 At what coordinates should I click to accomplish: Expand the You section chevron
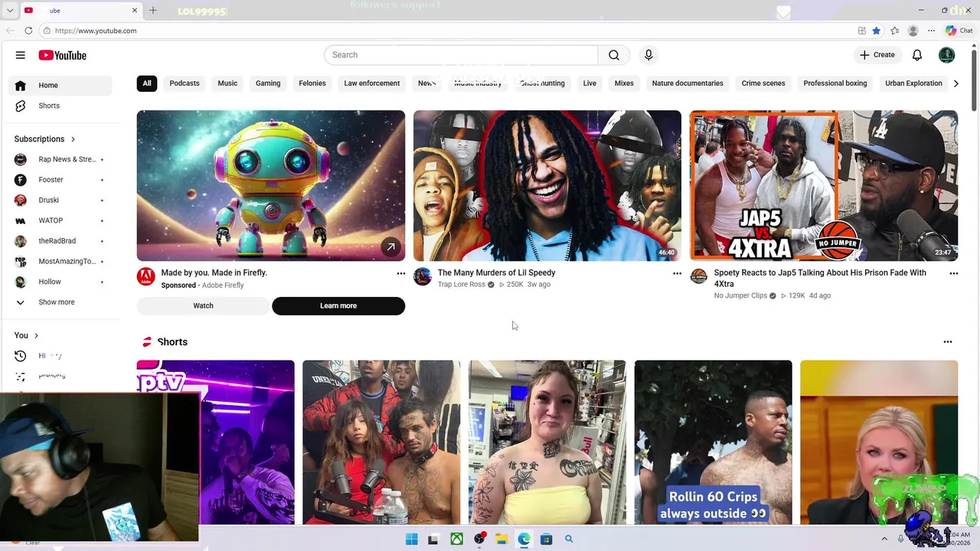coord(36,335)
